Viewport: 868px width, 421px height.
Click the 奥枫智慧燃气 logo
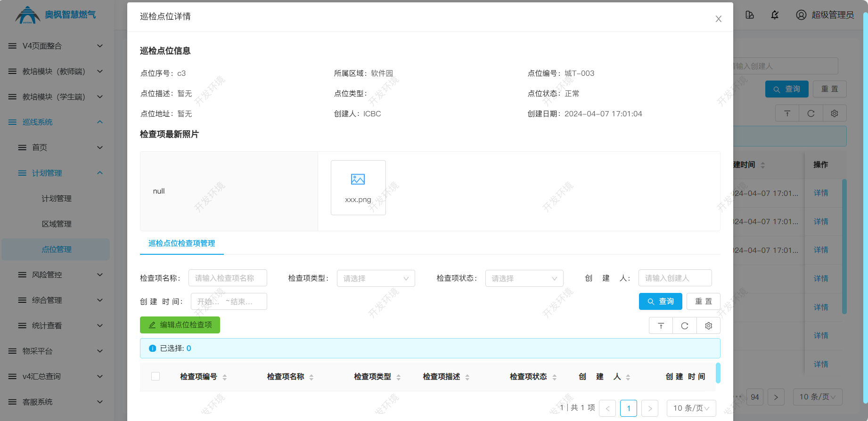[56, 15]
